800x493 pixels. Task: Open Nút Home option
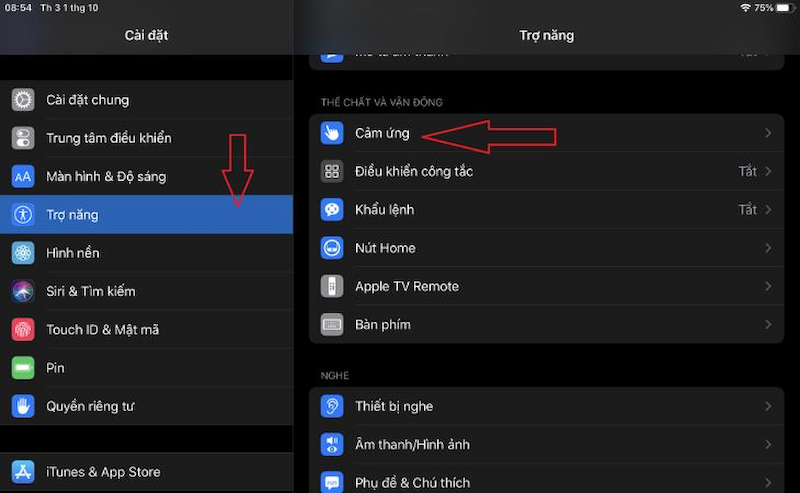(546, 248)
